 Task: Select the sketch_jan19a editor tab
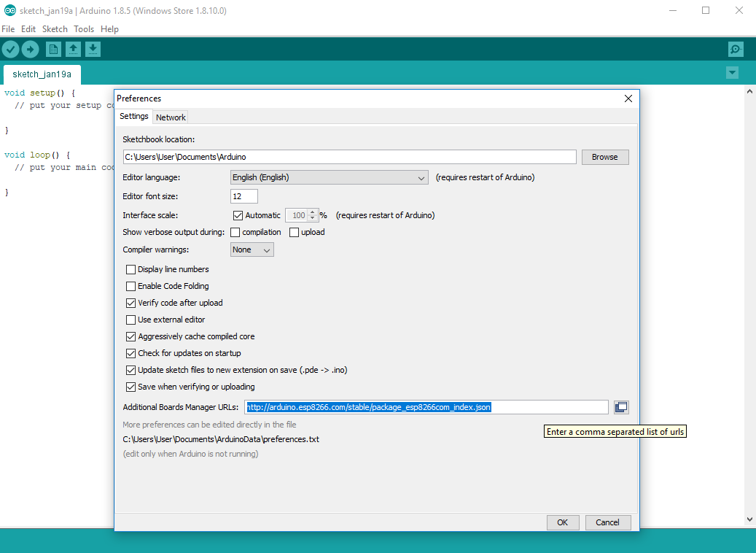coord(42,74)
